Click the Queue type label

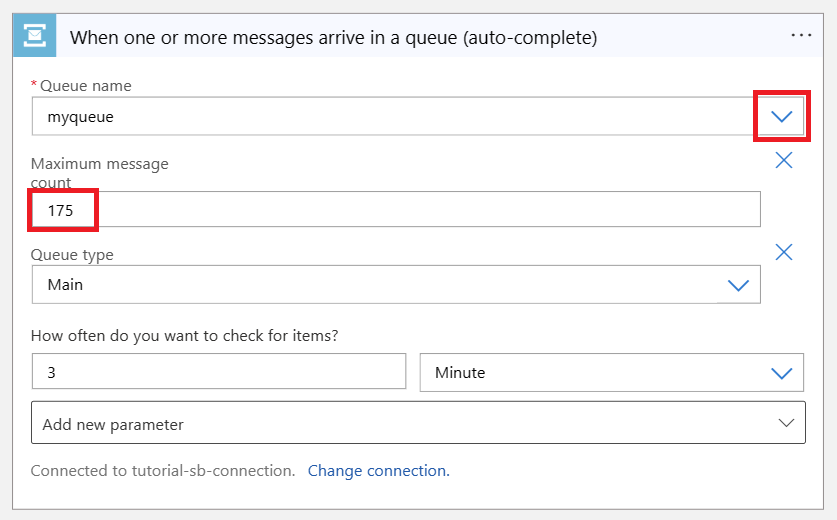click(x=72, y=255)
